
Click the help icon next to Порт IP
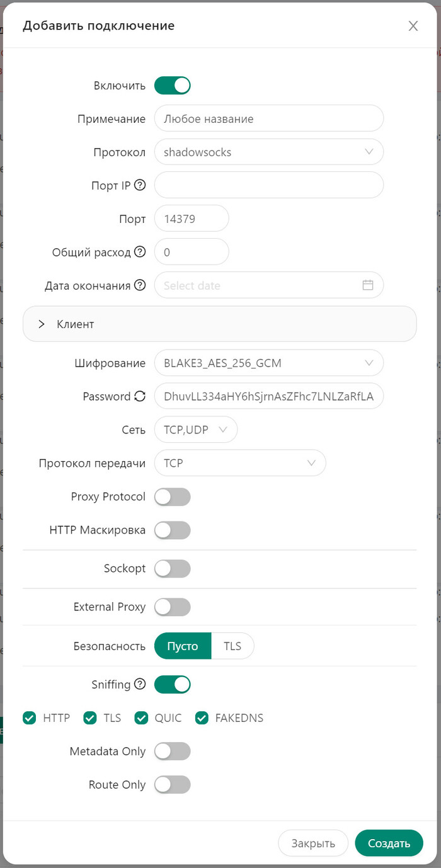(x=139, y=184)
